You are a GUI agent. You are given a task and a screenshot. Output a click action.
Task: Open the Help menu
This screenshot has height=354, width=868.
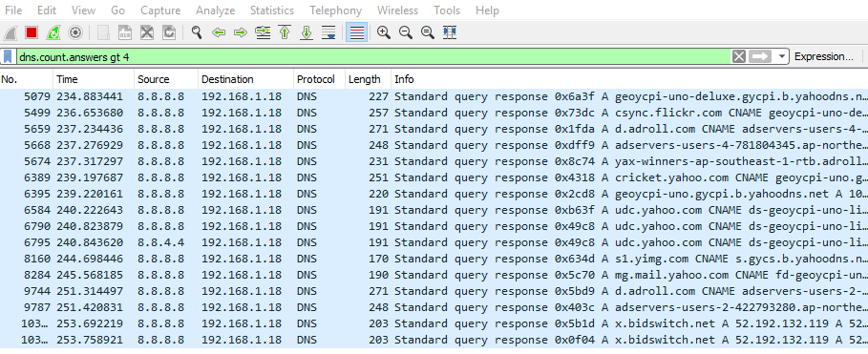click(x=487, y=10)
